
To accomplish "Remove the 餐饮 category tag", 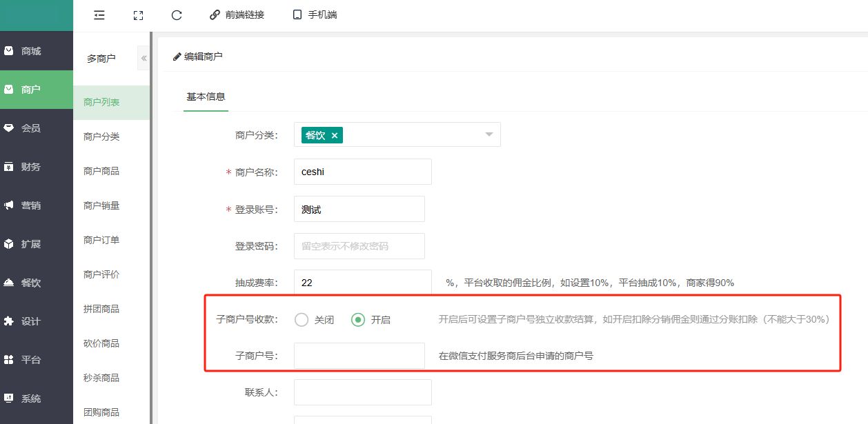I will point(335,136).
